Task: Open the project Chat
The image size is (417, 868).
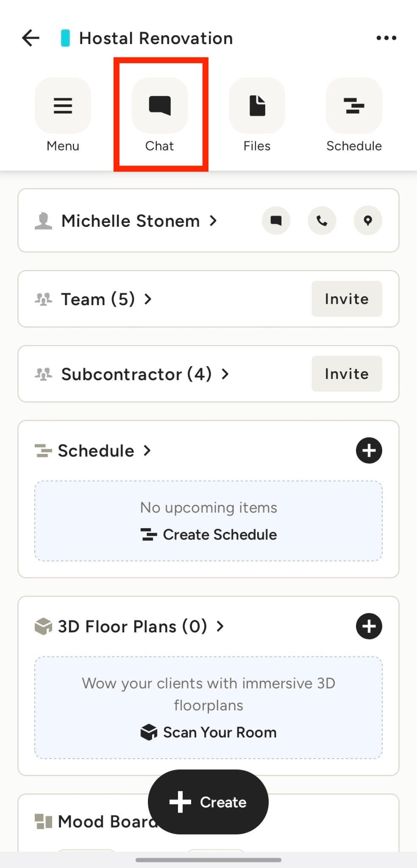Action: (160, 106)
